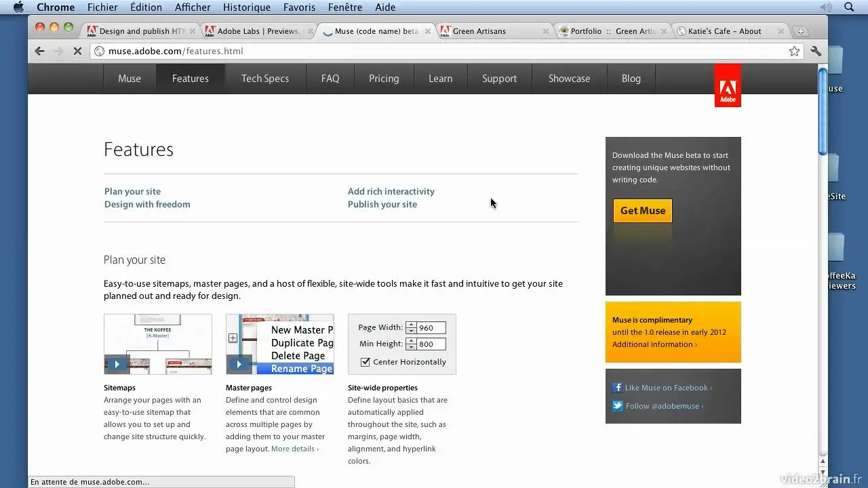
Task: Open the Fenêtre menu
Action: pyautogui.click(x=344, y=7)
